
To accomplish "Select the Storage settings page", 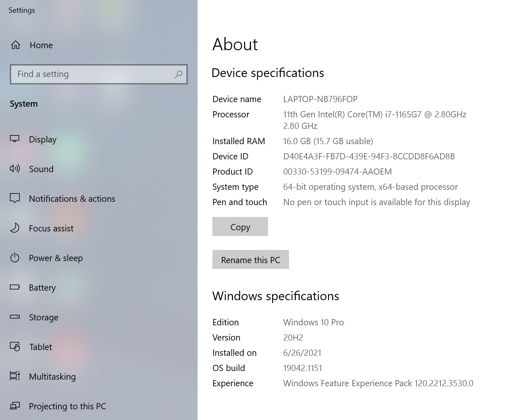I will click(44, 317).
